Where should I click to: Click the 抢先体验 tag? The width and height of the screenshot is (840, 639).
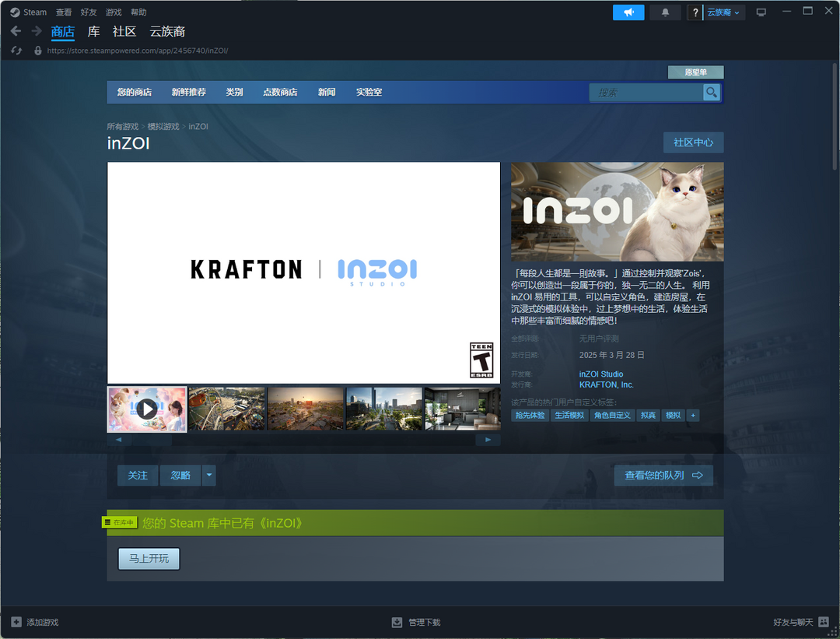[530, 416]
